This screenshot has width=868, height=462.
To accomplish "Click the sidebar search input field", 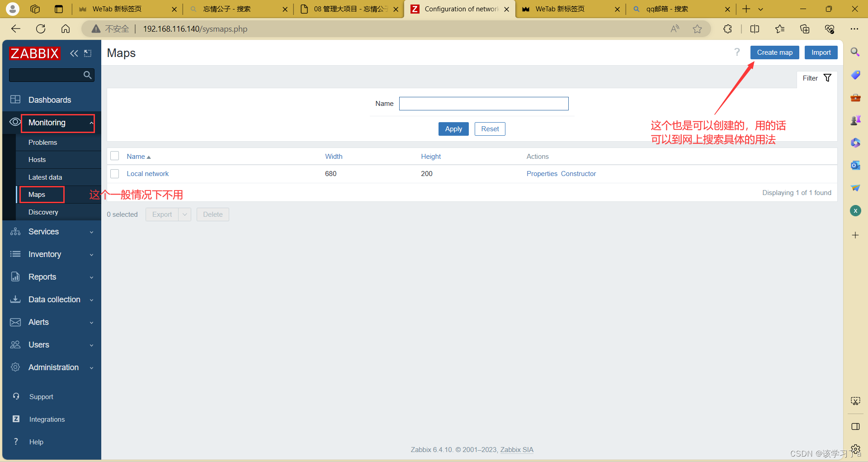I will click(x=45, y=75).
